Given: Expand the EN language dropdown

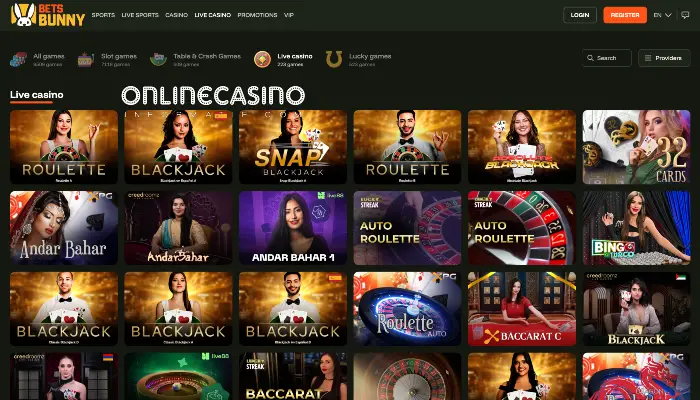Looking at the screenshot, I should (x=662, y=15).
